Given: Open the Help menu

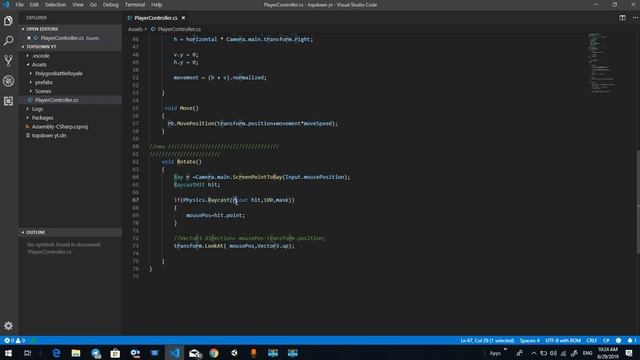Looking at the screenshot, I should click(x=157, y=4).
